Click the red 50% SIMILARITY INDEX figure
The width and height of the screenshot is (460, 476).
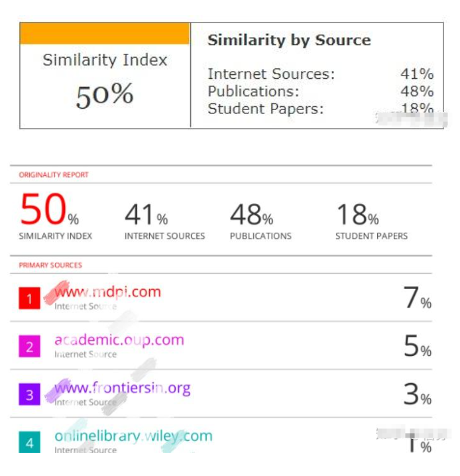point(50,209)
